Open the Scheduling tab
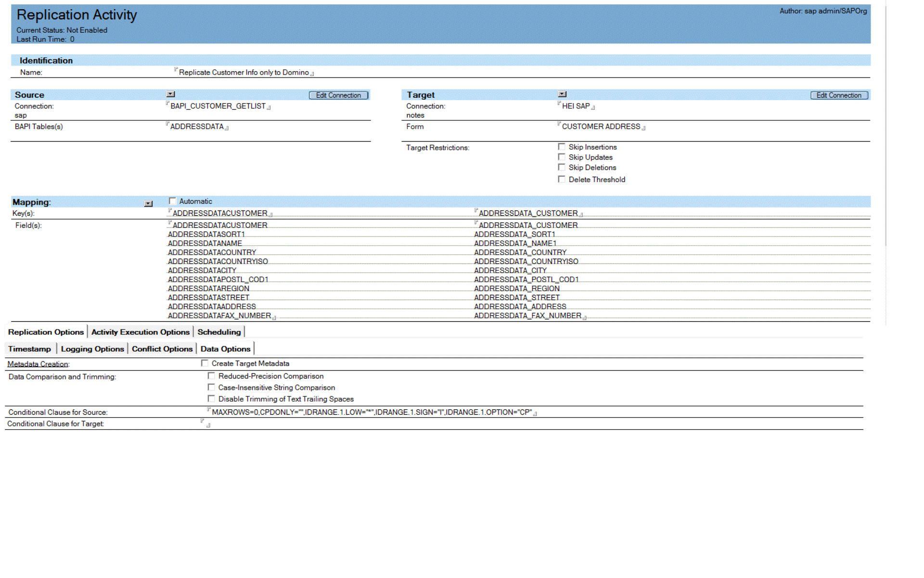Viewport: 924px width, 578px height. click(x=219, y=332)
